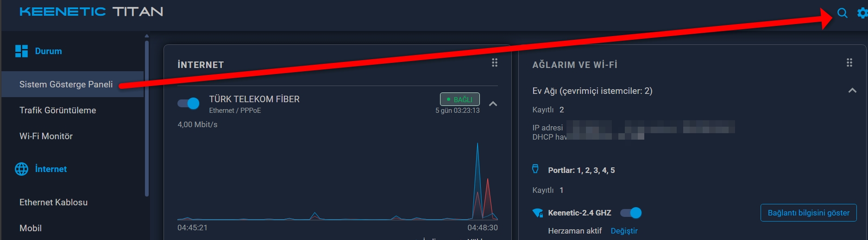Open the Durum menu section
868x240 pixels.
48,51
